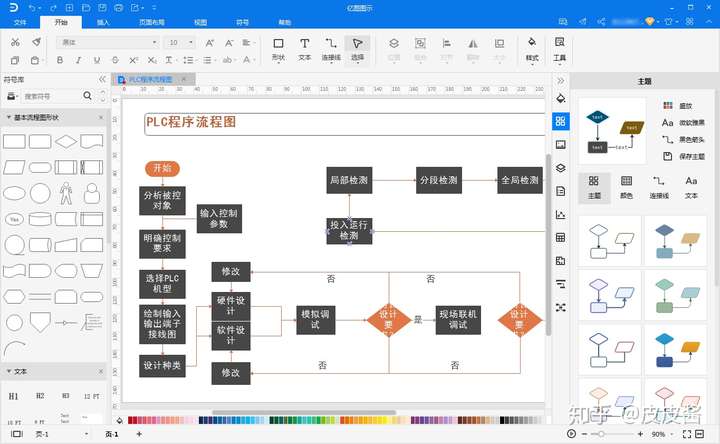Collapse the 符号库 symbol library panel

(102, 79)
